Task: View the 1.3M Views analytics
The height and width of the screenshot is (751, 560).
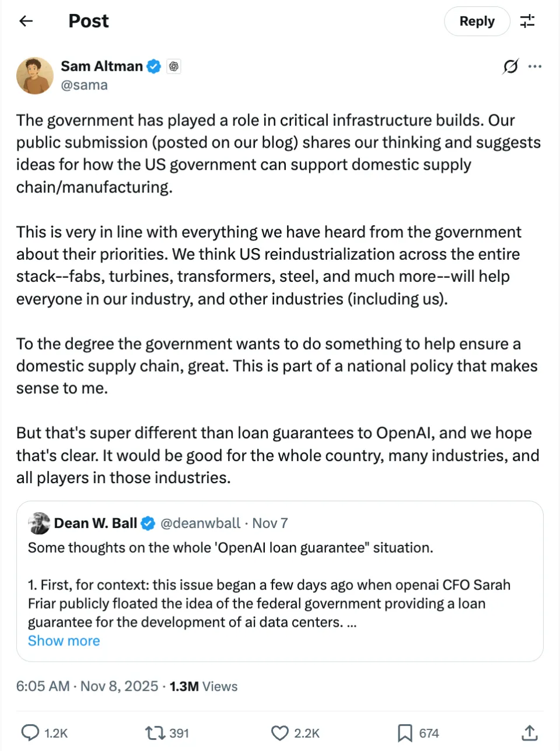Action: (204, 686)
